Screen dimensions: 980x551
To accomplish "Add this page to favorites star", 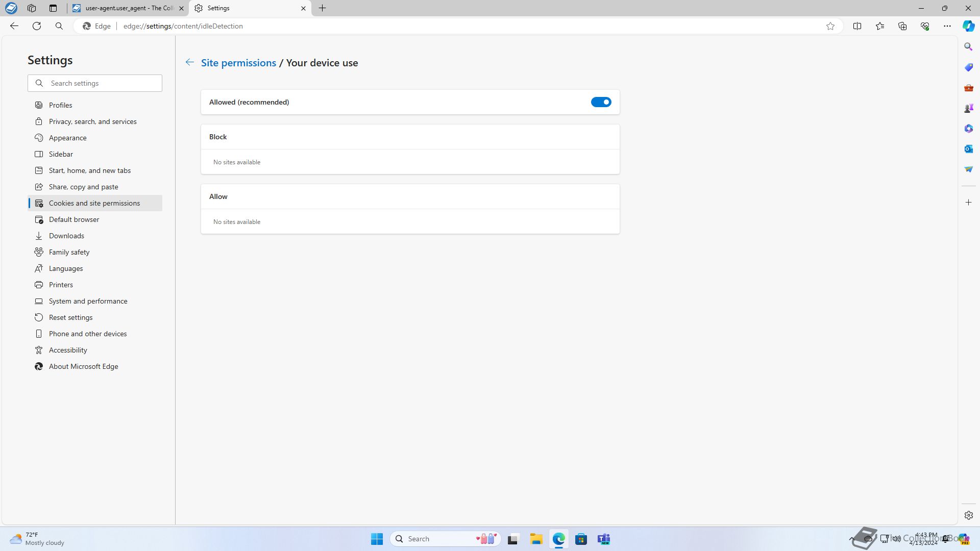I will point(830,26).
